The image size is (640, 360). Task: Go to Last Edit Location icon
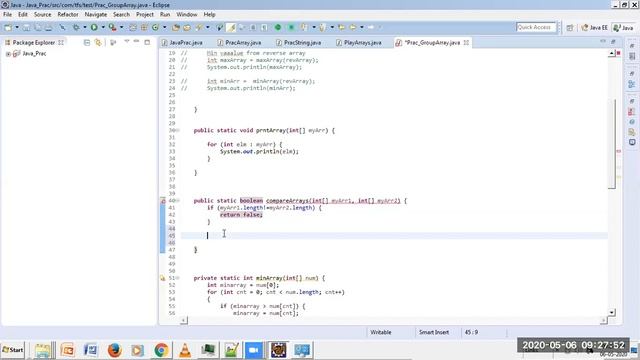click(x=341, y=27)
